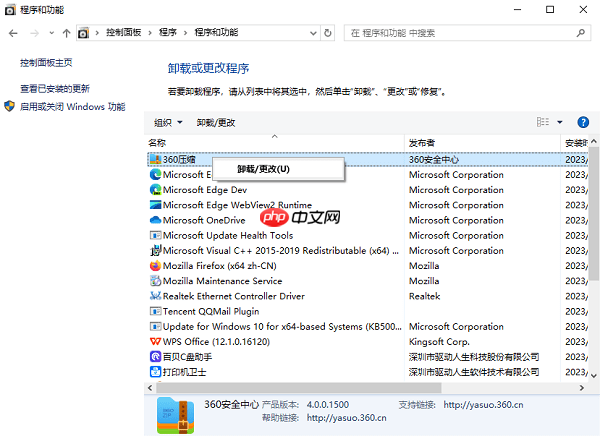
Task: Click the up directory arrow
Action: 65,33
